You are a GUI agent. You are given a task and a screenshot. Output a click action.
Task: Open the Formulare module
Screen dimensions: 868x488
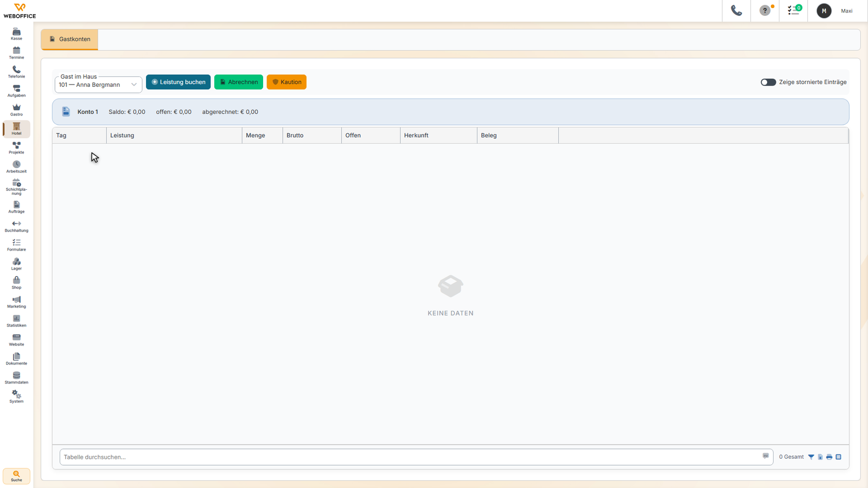tap(16, 245)
